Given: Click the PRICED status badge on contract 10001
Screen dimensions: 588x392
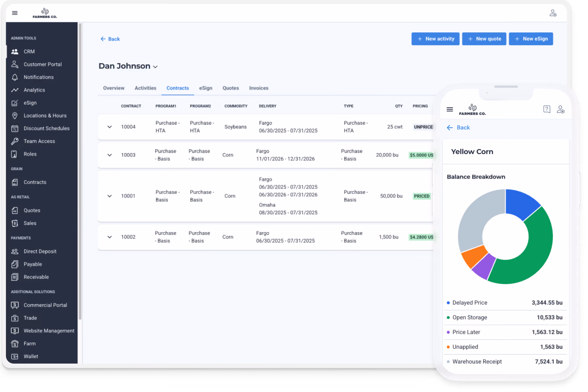Looking at the screenshot, I should pyautogui.click(x=422, y=196).
